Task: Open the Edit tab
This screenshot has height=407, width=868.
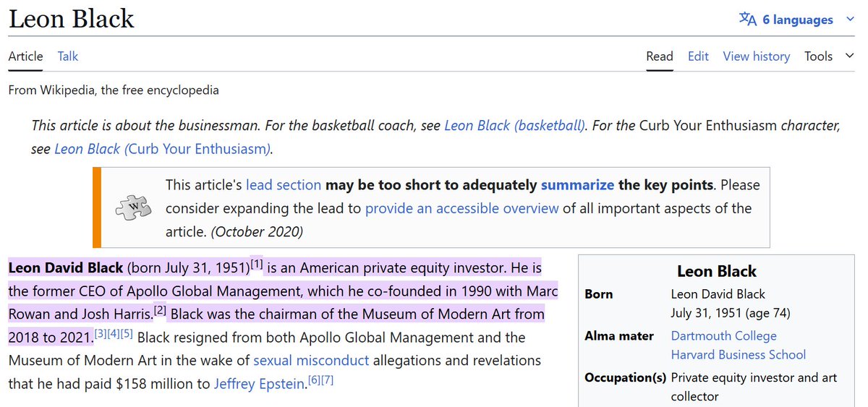Action: point(698,56)
